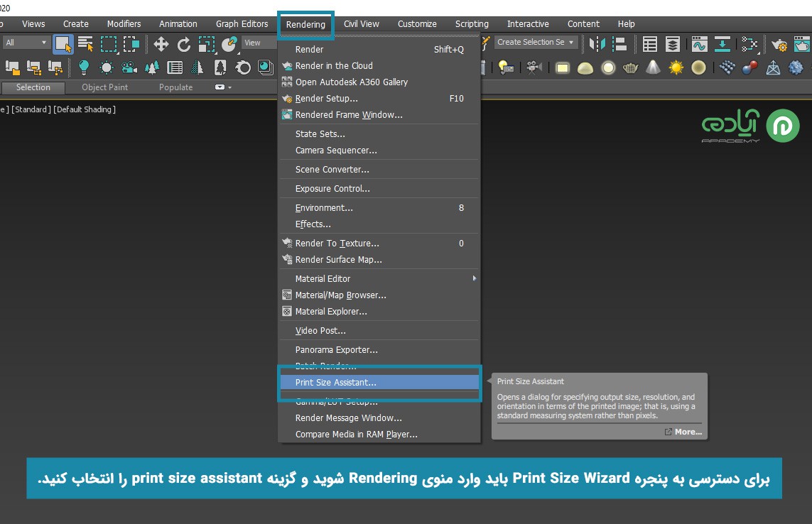Click the trees cluster icon
The width and height of the screenshot is (812, 524).
point(152,67)
